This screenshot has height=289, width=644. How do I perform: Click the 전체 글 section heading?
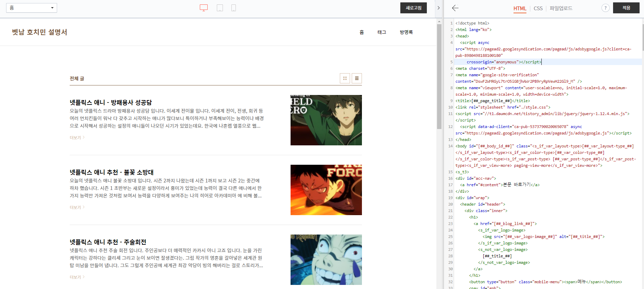pos(77,79)
